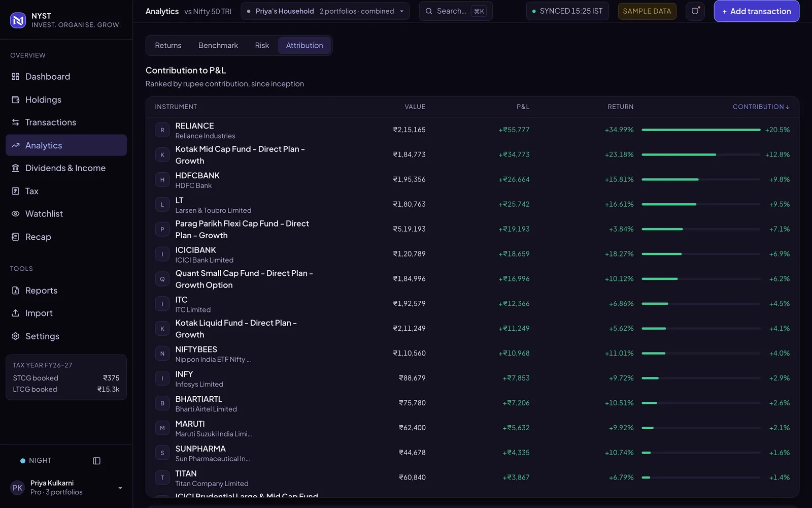Click the Watchlist eye icon
Viewport: 812px width, 508px height.
[15, 214]
